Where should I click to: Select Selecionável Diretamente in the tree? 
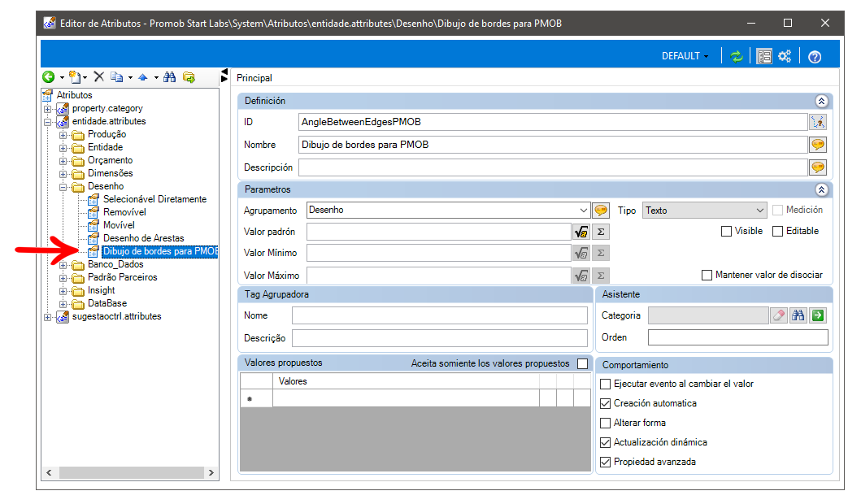[154, 199]
